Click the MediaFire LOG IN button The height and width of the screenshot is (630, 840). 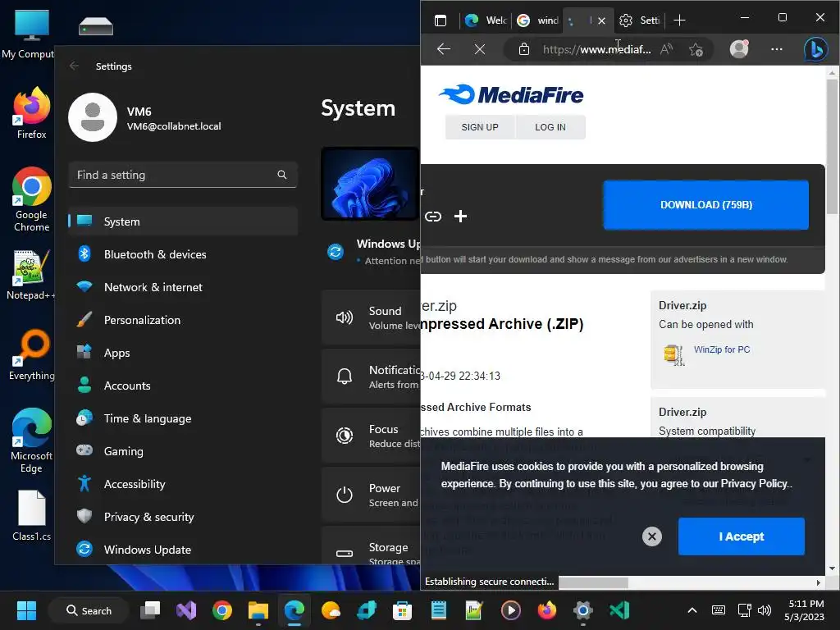tap(550, 127)
